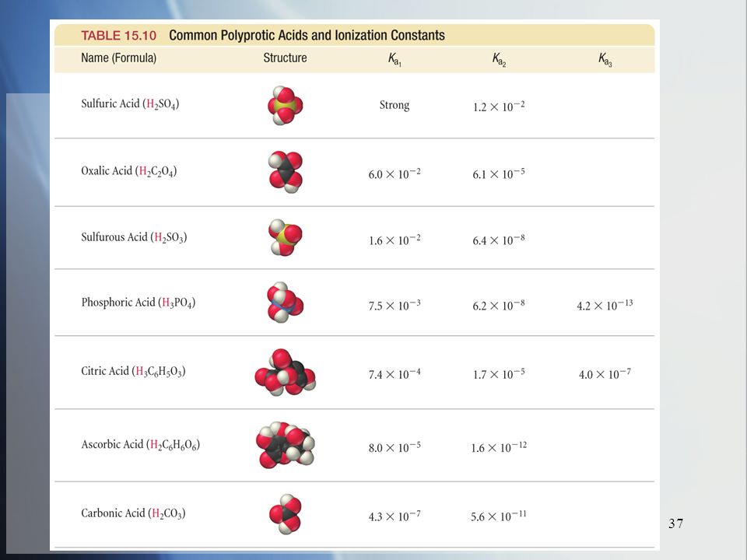Click phosphoric acid Ka1 value 7.5 × 10⁻³
The image size is (747, 560).
pyautogui.click(x=395, y=305)
